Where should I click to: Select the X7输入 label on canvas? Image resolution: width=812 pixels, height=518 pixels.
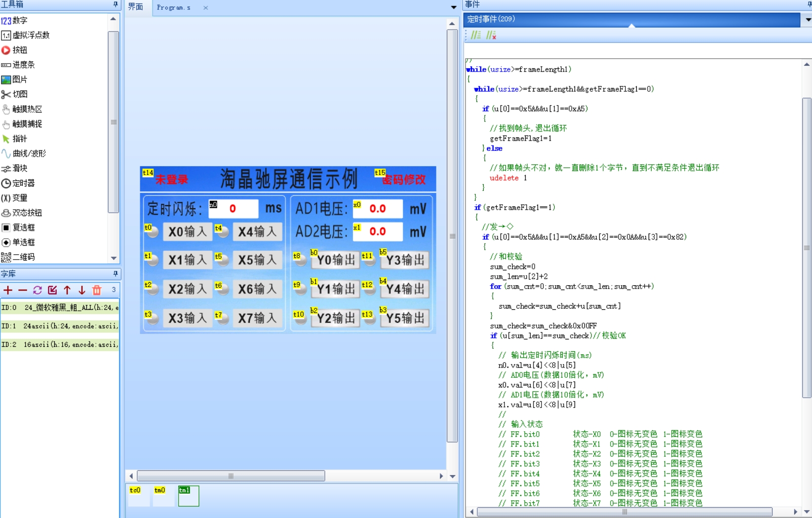(258, 318)
